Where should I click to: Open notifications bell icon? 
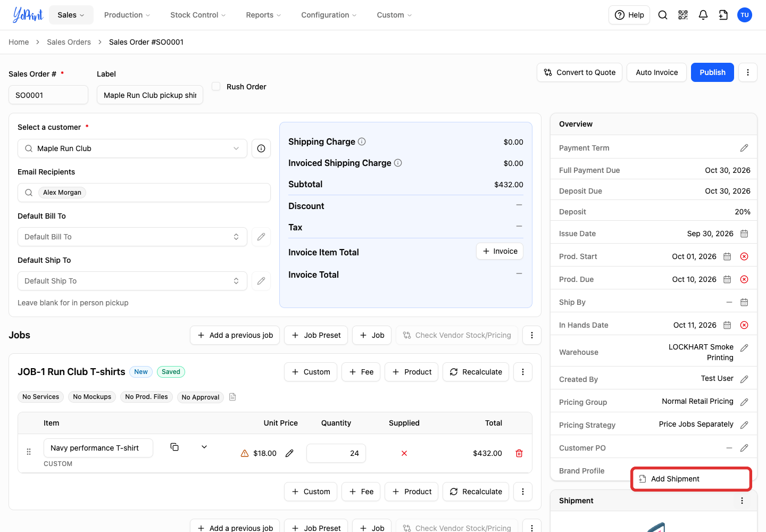point(703,15)
